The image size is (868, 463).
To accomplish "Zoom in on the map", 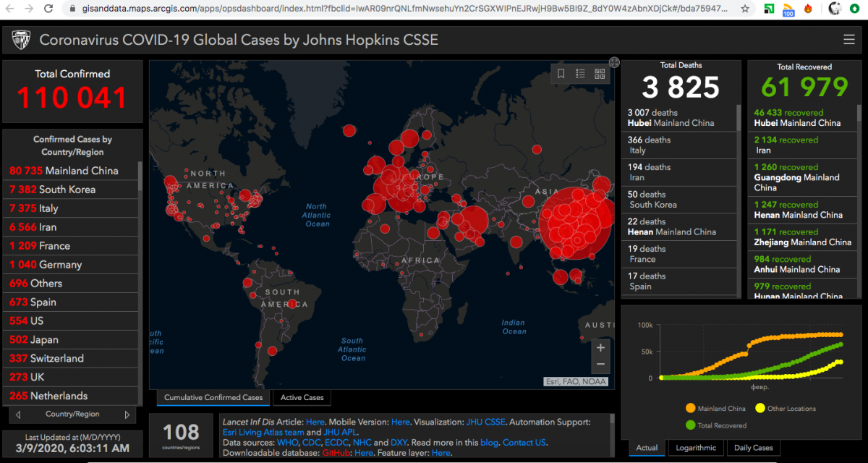I will pos(600,347).
